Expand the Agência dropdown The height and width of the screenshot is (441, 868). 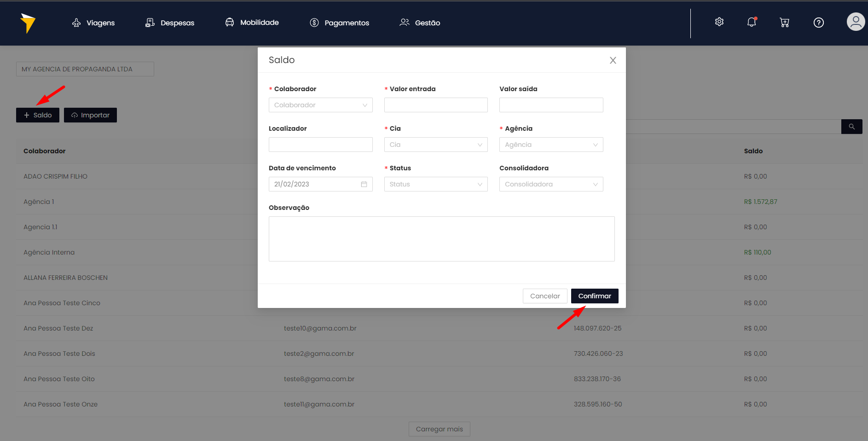pyautogui.click(x=551, y=145)
